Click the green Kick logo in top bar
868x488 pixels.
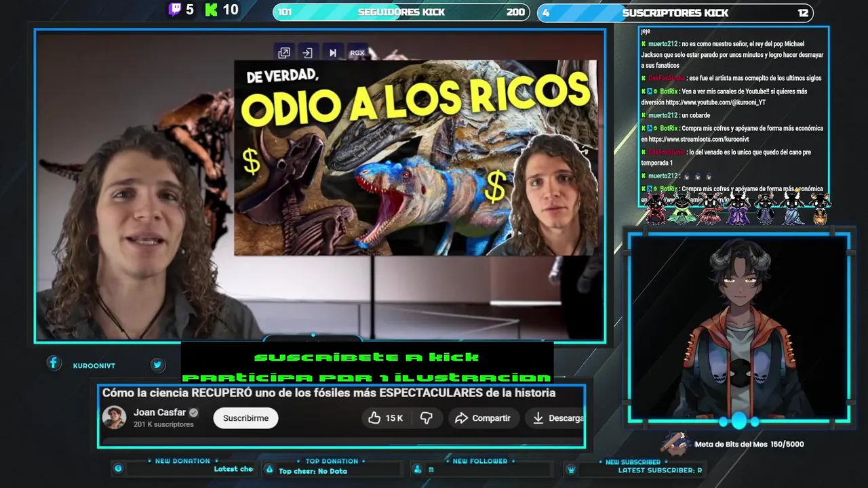coord(211,9)
